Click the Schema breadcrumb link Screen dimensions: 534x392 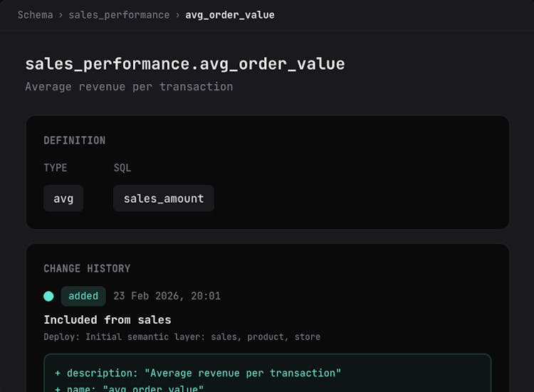pyautogui.click(x=35, y=15)
